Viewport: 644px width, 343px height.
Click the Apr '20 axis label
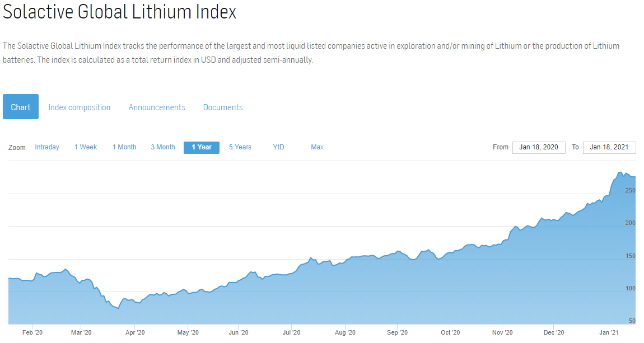135,332
